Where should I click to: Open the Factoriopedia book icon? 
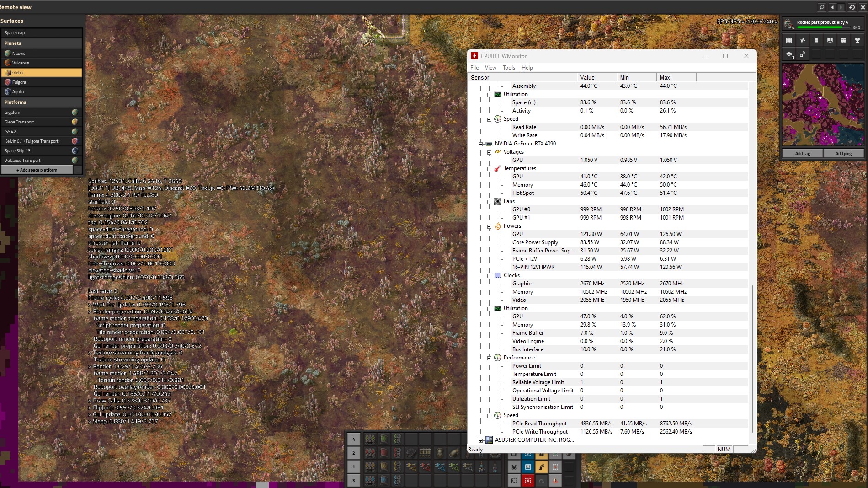[x=830, y=40]
